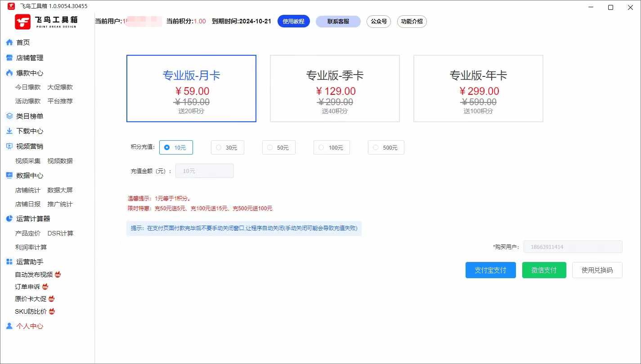The width and height of the screenshot is (641, 364).
Task: Click the person icon for 个人中心
Action: (9, 326)
